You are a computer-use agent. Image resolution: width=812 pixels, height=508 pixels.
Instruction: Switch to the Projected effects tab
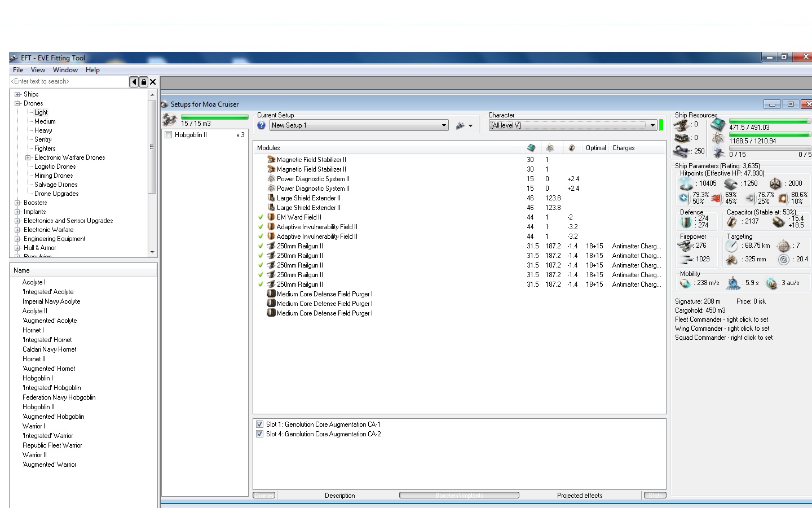(x=580, y=496)
